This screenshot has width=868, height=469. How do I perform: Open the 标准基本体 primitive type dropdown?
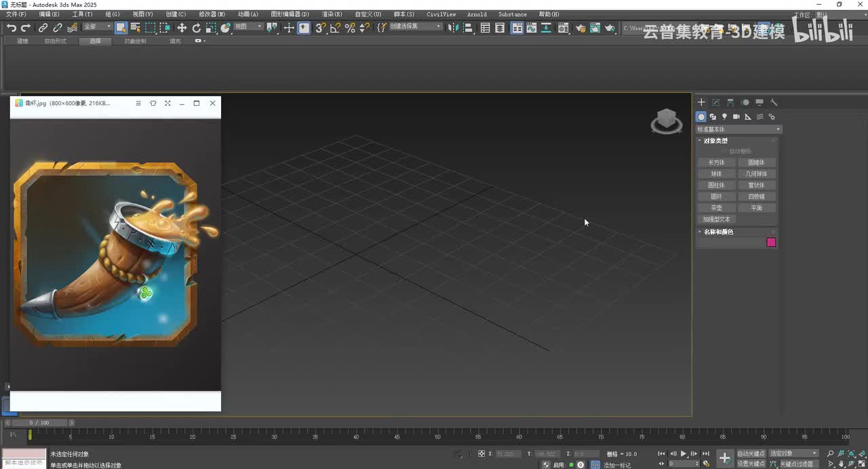738,129
